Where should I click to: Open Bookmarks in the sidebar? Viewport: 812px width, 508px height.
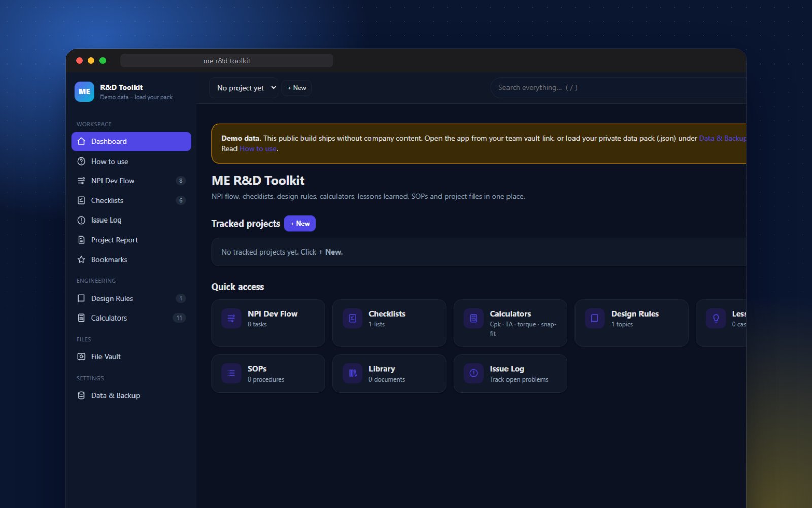point(131,259)
